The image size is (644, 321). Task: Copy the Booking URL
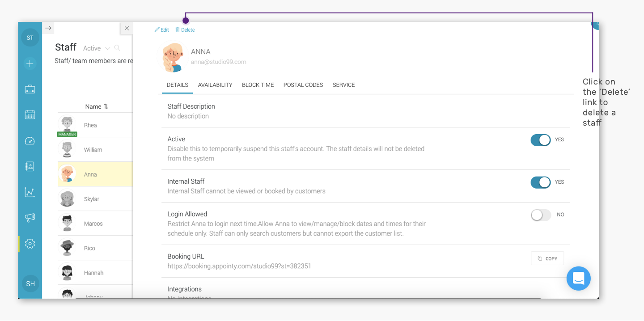click(547, 258)
